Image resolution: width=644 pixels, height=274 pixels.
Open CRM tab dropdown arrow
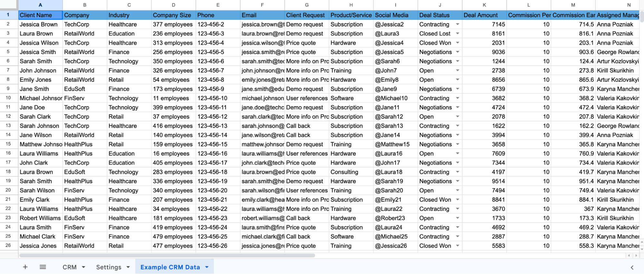83,267
